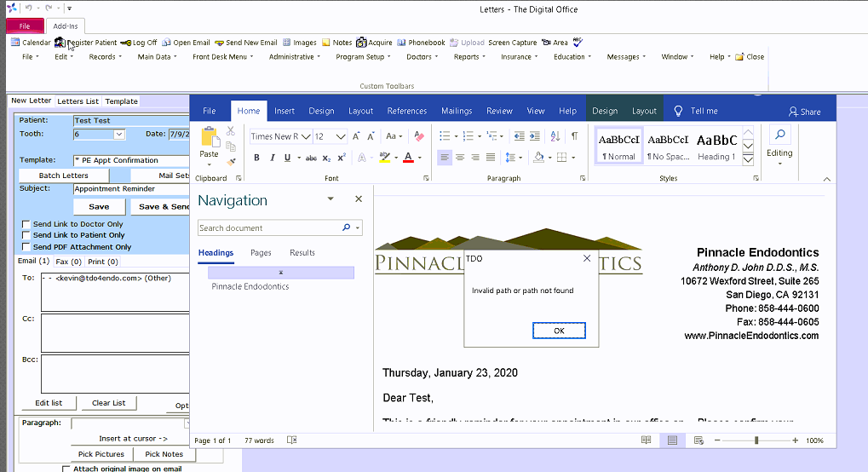868x472 pixels.
Task: Click the Search document input field
Action: point(269,228)
